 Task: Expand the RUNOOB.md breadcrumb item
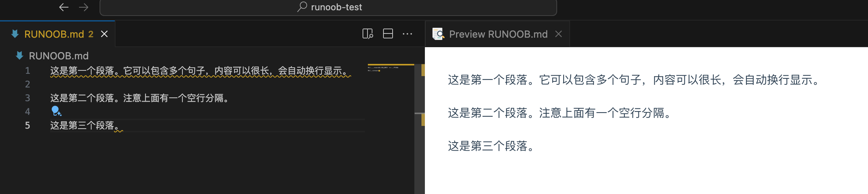coord(59,56)
